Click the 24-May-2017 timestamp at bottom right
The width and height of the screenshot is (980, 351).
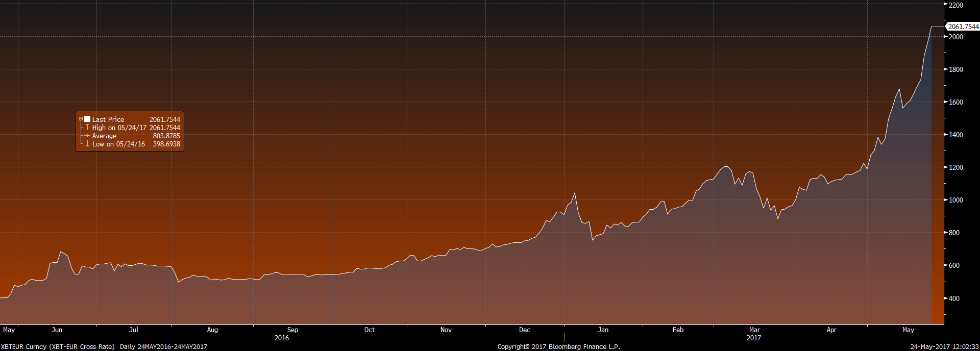tap(944, 346)
